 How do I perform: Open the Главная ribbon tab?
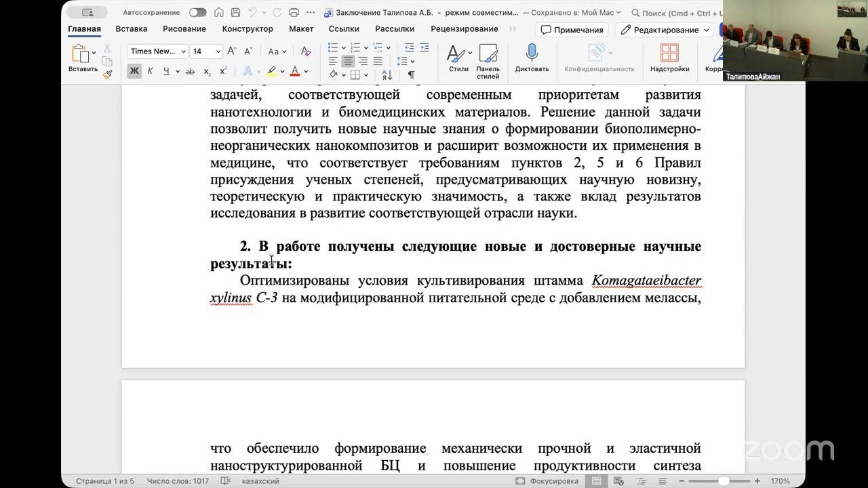point(84,29)
